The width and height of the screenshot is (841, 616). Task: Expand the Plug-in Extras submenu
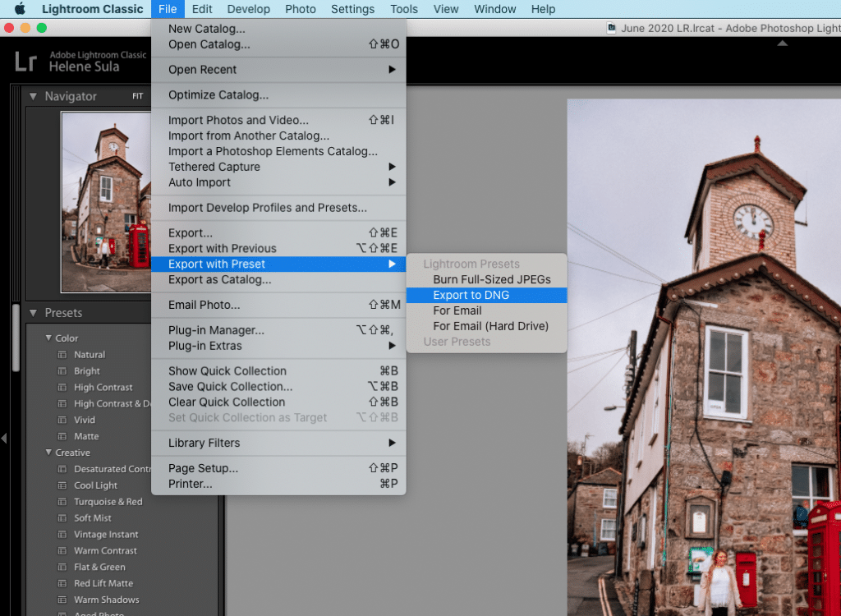(x=278, y=346)
